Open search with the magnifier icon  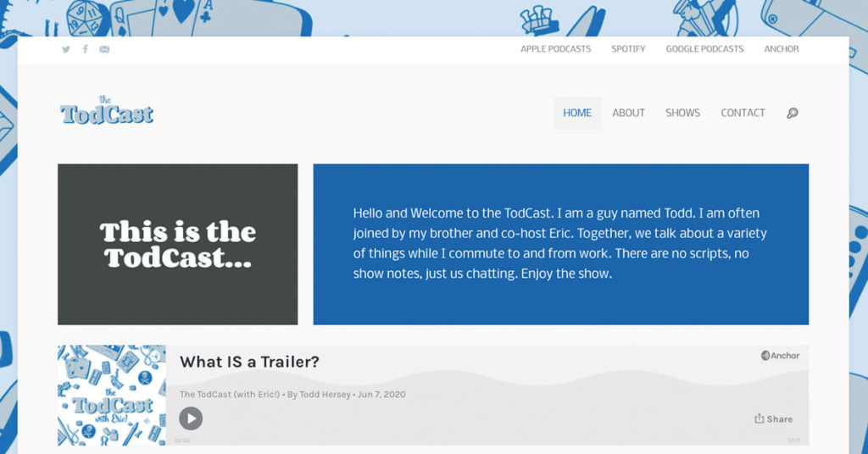click(792, 113)
